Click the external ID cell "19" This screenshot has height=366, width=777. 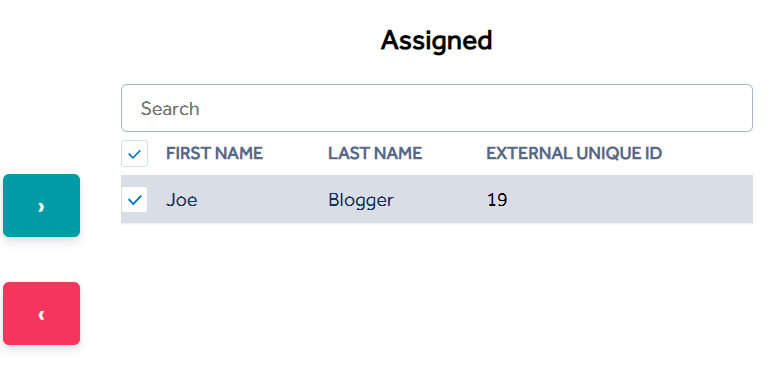(497, 200)
